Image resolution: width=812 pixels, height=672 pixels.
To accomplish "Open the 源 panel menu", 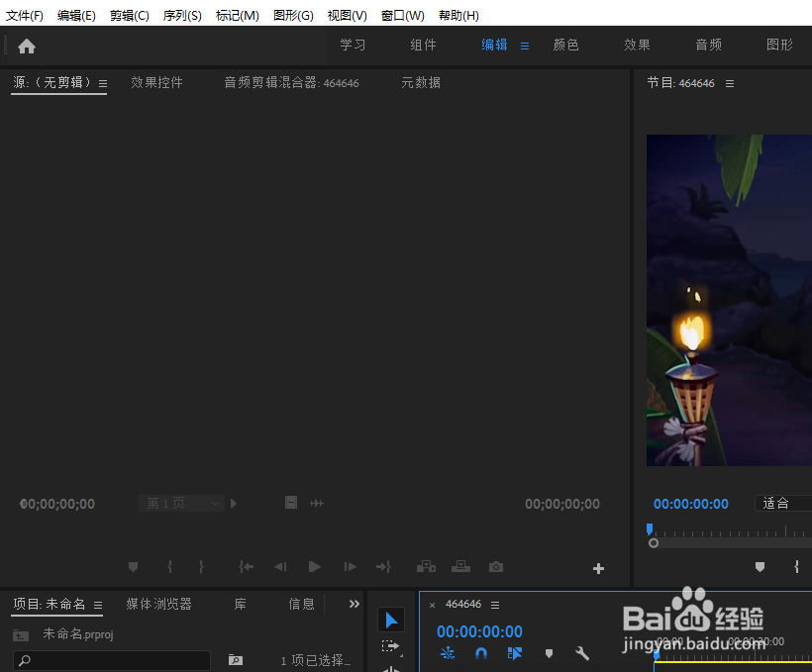I will coord(103,83).
